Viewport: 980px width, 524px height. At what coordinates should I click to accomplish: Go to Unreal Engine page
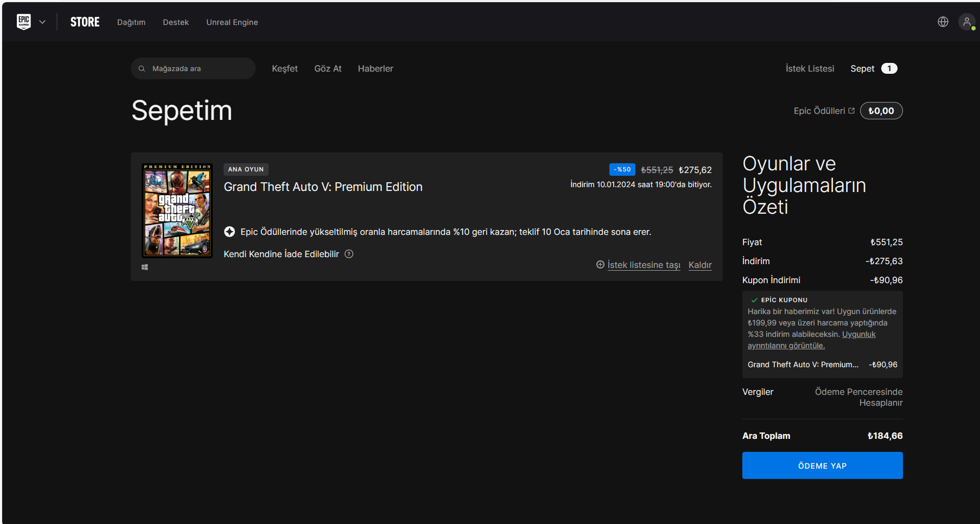pyautogui.click(x=232, y=22)
